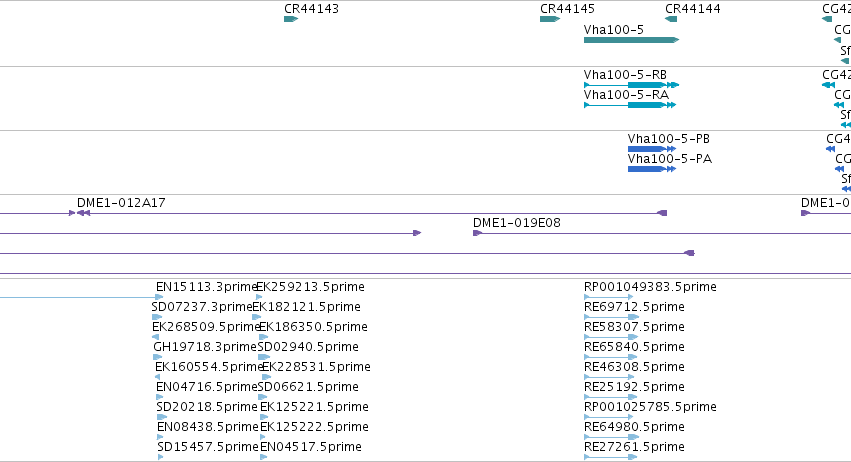This screenshot has width=851, height=462.
Task: Select the RE58307.5prime EST
Action: (x=611, y=337)
